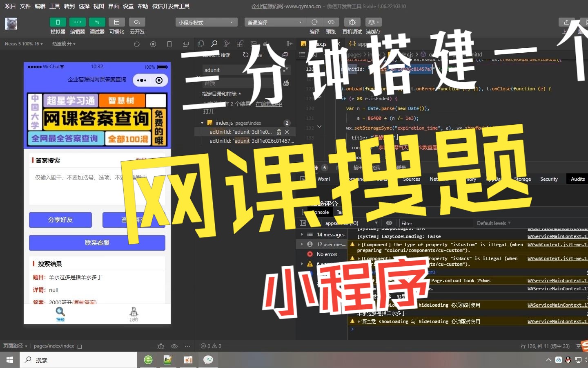Switch to the Security devtools tab
588x368 pixels.
549,179
